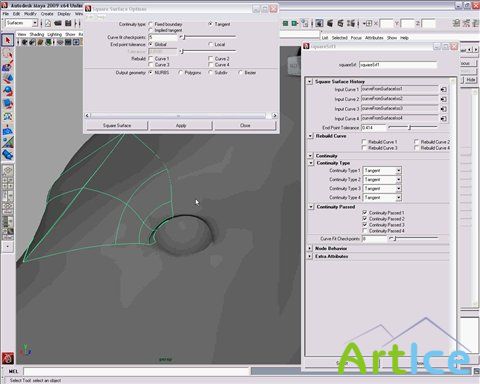This screenshot has height=384, width=480.
Task: Select the Soft Modification tool
Action: [x=8, y=130]
